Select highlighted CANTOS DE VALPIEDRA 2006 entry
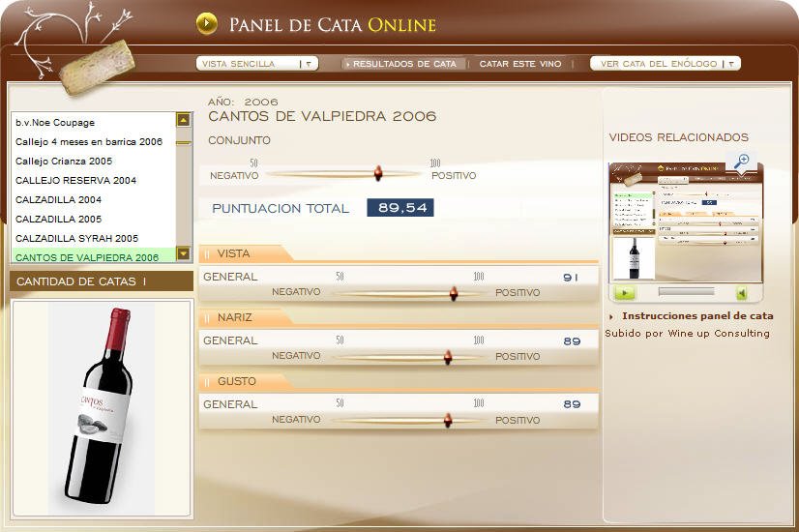Screen dimensions: 799x532 coord(94,255)
